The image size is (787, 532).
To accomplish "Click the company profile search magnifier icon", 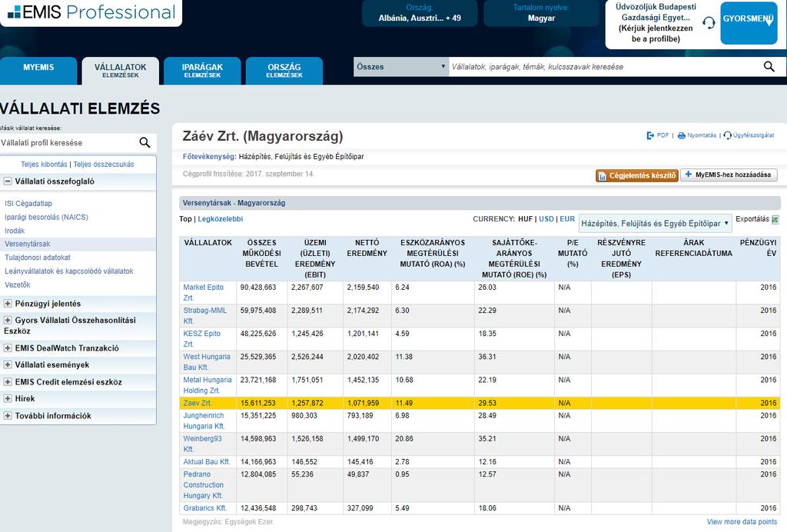I will tap(144, 142).
